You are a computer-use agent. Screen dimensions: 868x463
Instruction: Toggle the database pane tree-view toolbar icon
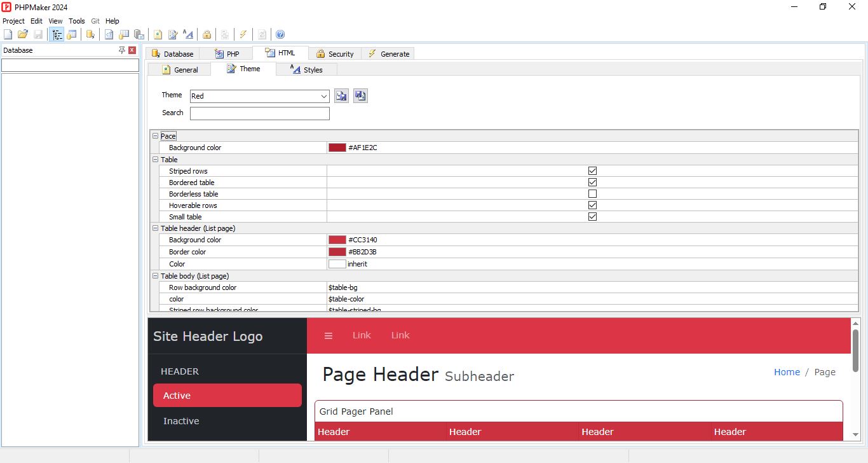coord(57,34)
